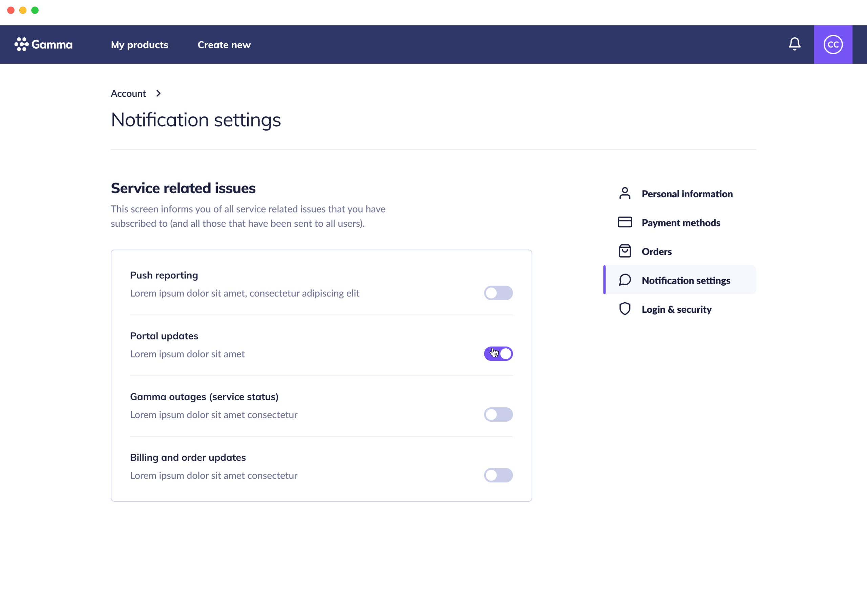This screenshot has width=867, height=616.
Task: Open Payment methods settings page
Action: (681, 223)
